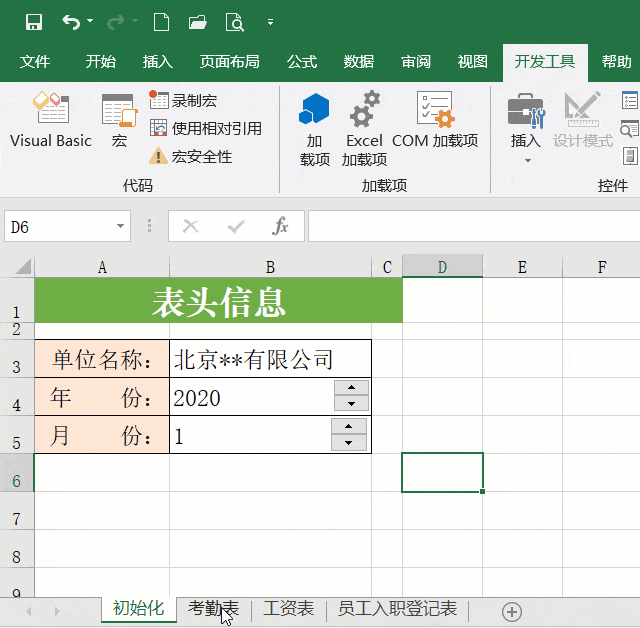Open the Name Box dropdown arrow
The width and height of the screenshot is (640, 628).
pyautogui.click(x=121, y=227)
